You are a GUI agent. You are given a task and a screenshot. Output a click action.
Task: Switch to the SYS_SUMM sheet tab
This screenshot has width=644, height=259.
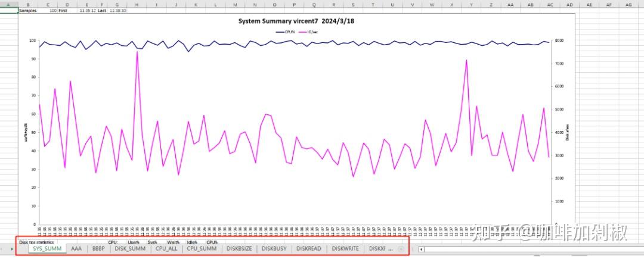pyautogui.click(x=47, y=248)
